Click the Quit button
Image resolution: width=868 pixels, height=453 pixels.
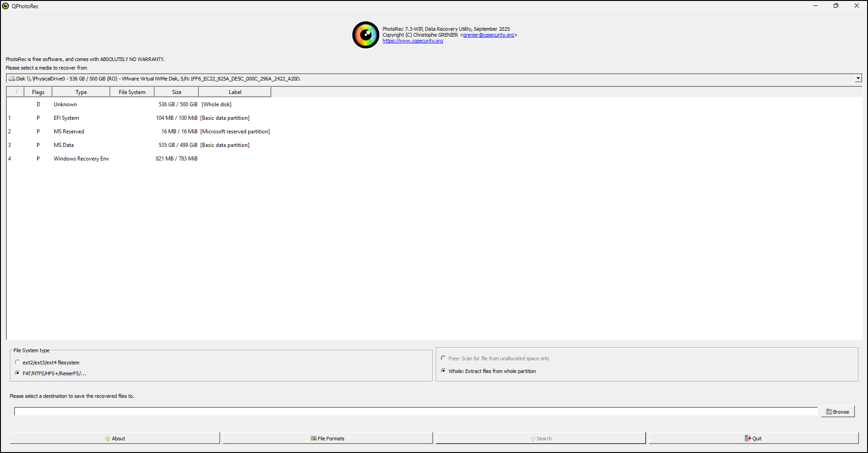tap(754, 438)
